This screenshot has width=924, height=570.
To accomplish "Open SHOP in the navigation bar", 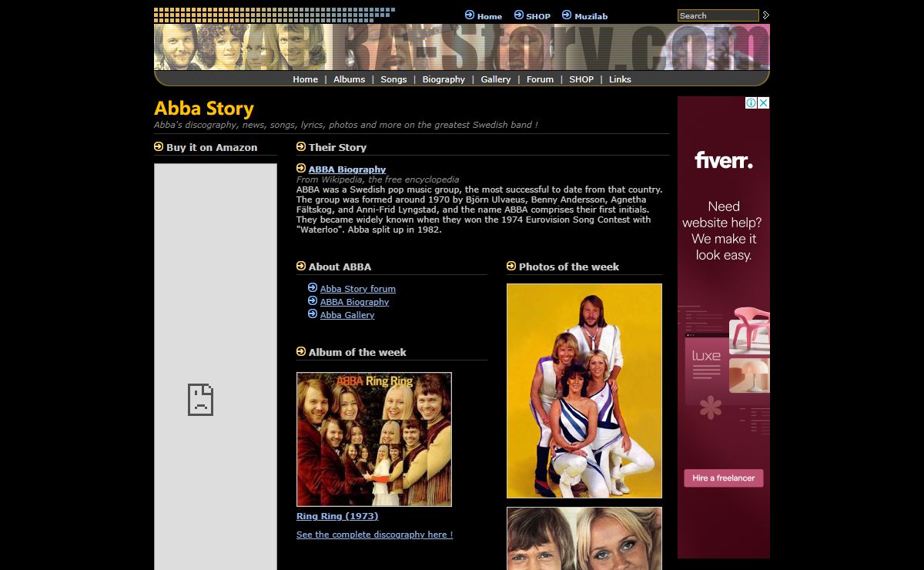I will pyautogui.click(x=581, y=79).
